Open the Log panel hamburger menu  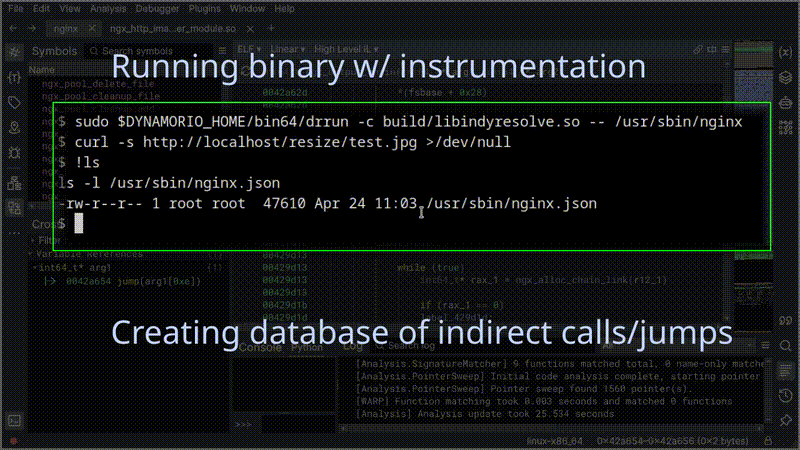tap(765, 346)
